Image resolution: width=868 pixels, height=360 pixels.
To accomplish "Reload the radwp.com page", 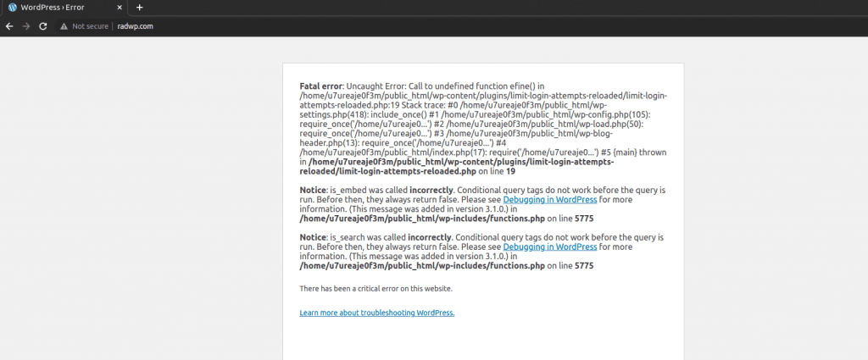I will click(x=42, y=26).
